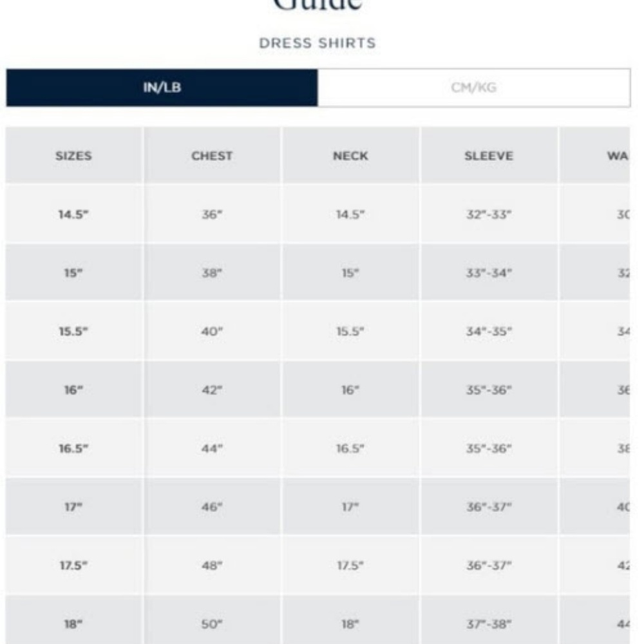Click the NECK column header
644x644 pixels.
click(350, 156)
